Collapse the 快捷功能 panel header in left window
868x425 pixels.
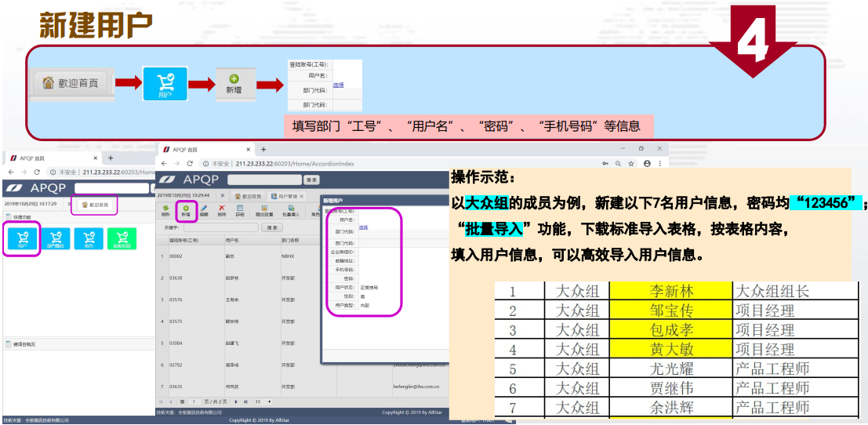[78, 217]
